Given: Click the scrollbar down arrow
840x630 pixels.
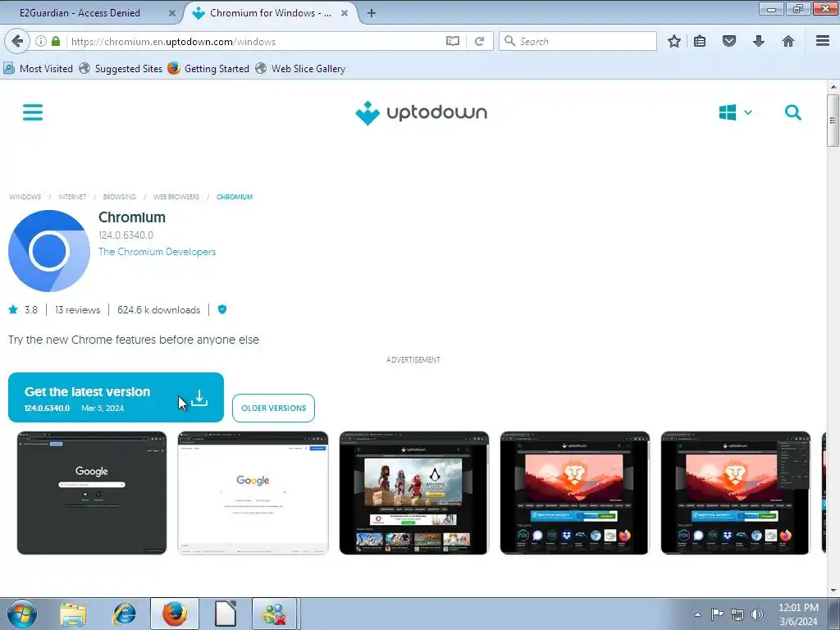Looking at the screenshot, I should [833, 591].
